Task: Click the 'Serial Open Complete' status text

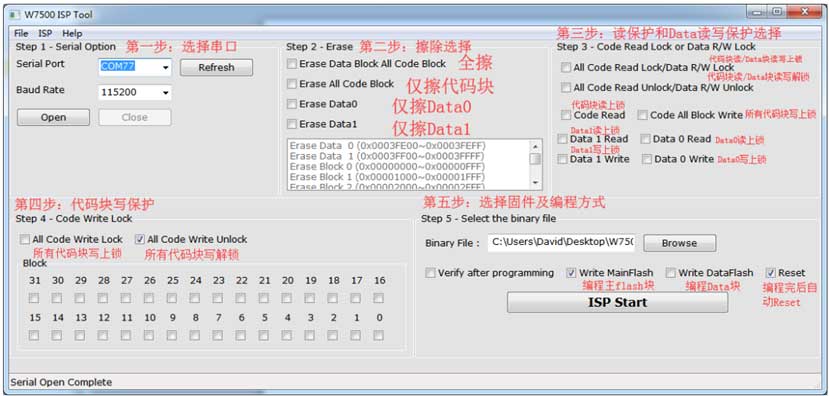Action: (61, 382)
